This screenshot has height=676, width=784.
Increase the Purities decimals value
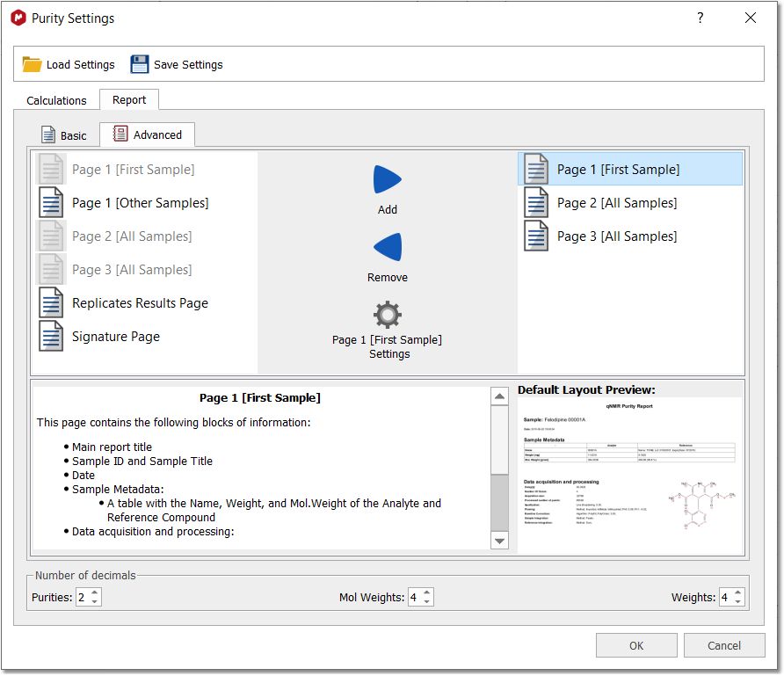pyautogui.click(x=95, y=593)
